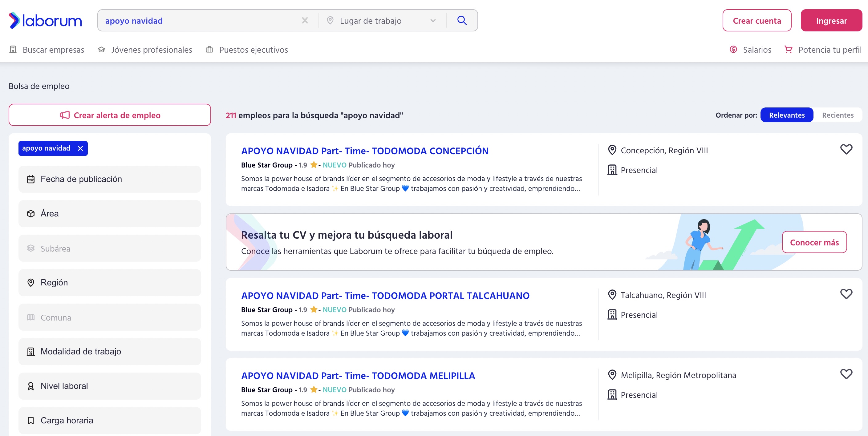
Task: Click the building icon beside Modalidad de trabajo
Action: point(31,352)
